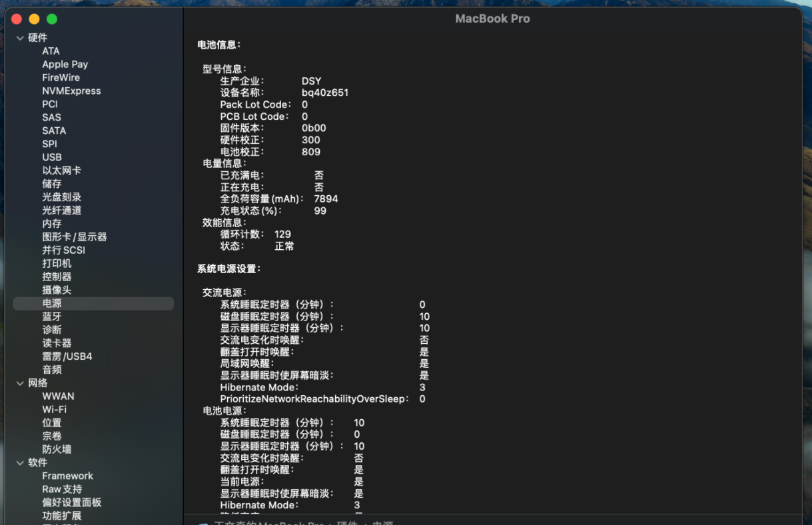
Task: Select 控制器 in the sidebar
Action: [57, 276]
